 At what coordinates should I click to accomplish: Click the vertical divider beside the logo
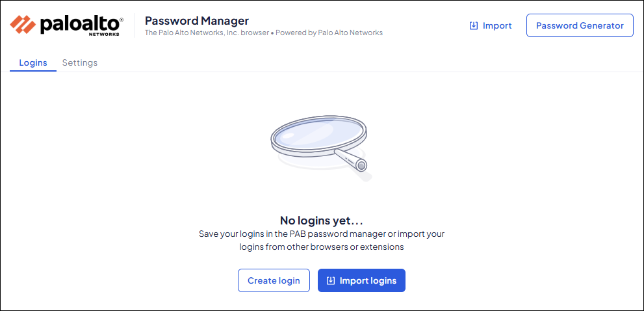pyautogui.click(x=134, y=25)
